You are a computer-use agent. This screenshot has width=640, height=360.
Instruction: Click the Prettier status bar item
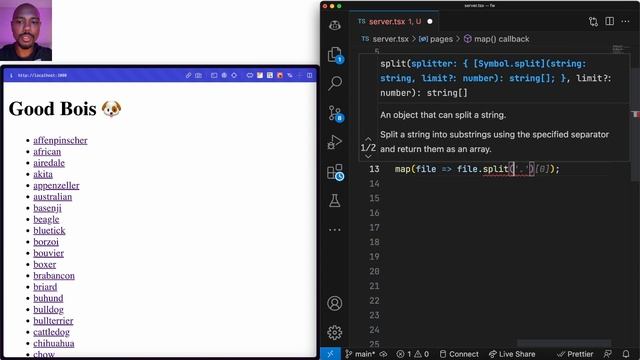[575, 354]
